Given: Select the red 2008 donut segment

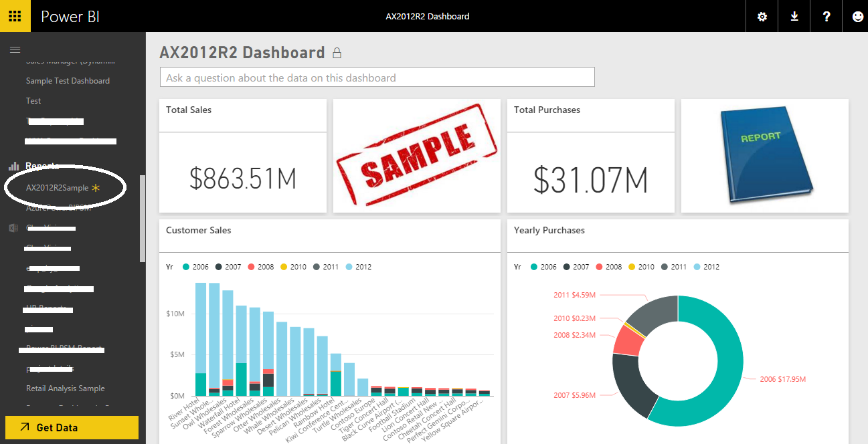Looking at the screenshot, I should (x=628, y=340).
